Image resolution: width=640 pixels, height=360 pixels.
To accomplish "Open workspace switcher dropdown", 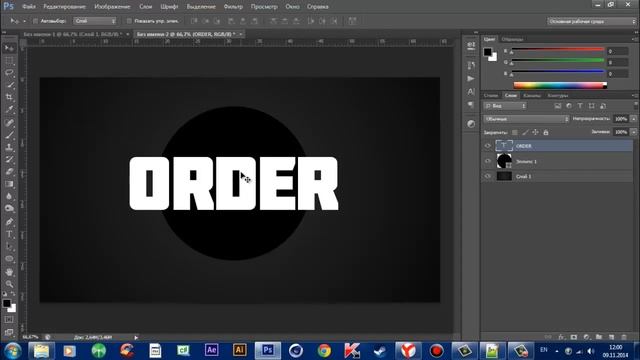I will 591,21.
